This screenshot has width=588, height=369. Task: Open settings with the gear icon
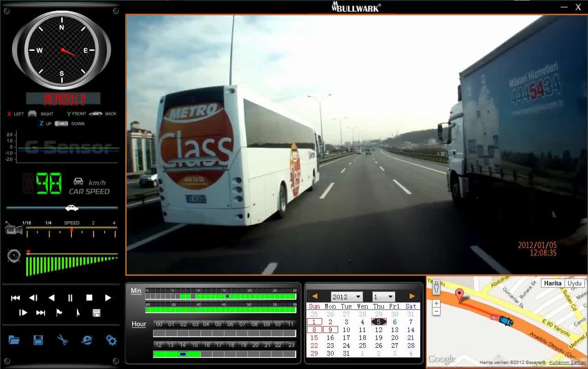(x=111, y=340)
